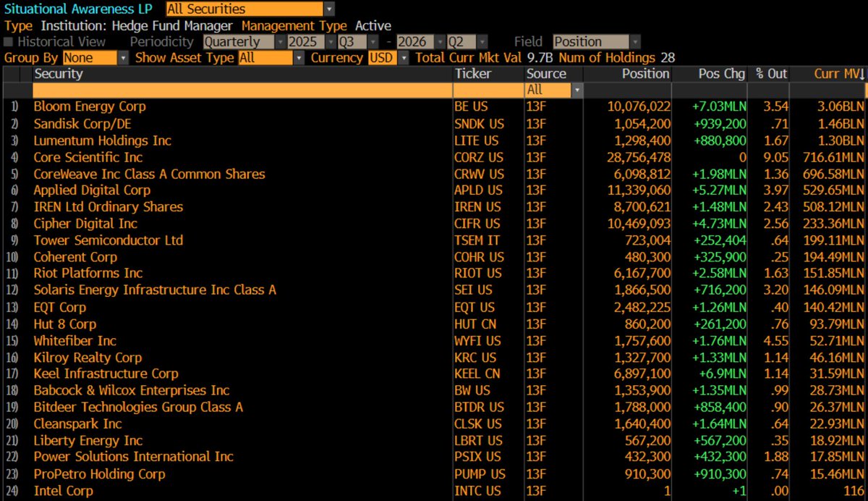Click the 10,076,022 position cell
This screenshot has height=501, width=868.
637,106
